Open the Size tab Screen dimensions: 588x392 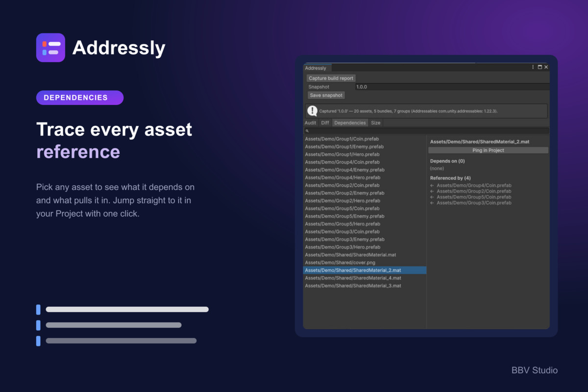coord(375,123)
